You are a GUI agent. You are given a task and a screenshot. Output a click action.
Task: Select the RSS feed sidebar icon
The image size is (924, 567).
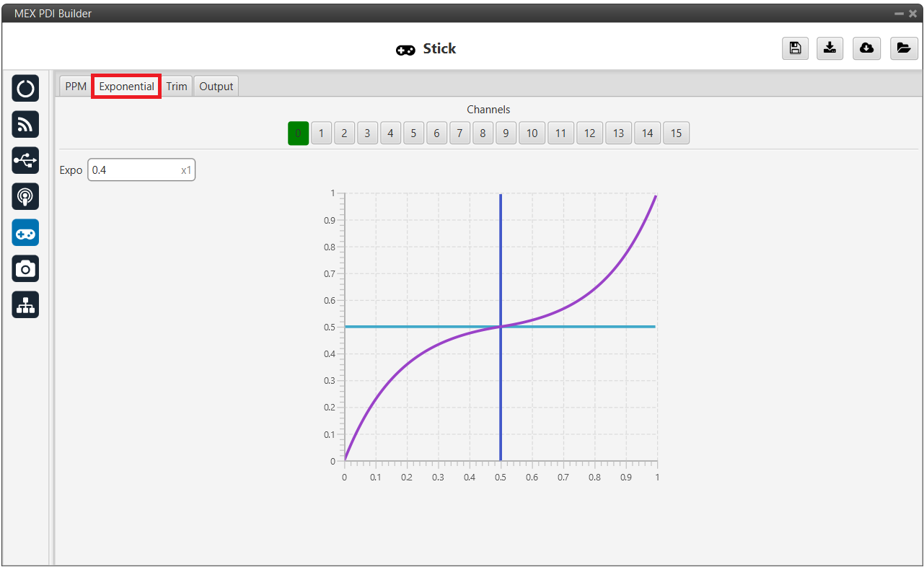[25, 125]
